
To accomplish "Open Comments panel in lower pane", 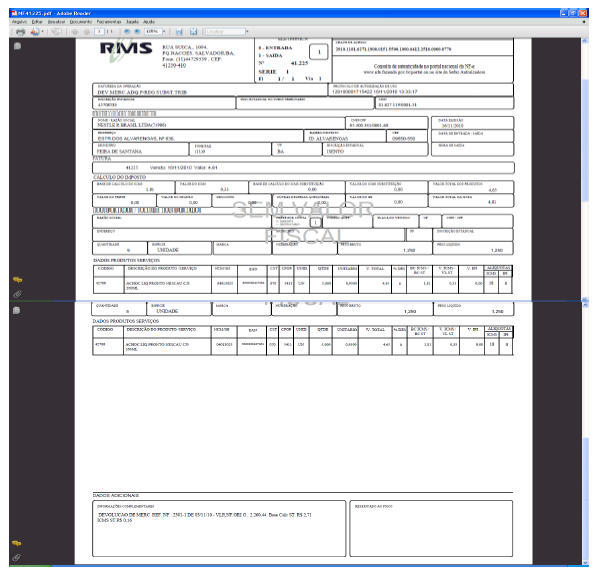I will (x=17, y=543).
